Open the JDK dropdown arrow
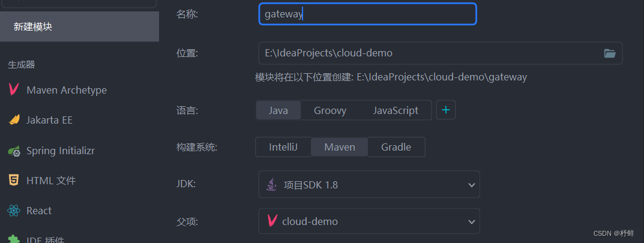644x243 pixels. click(471, 185)
